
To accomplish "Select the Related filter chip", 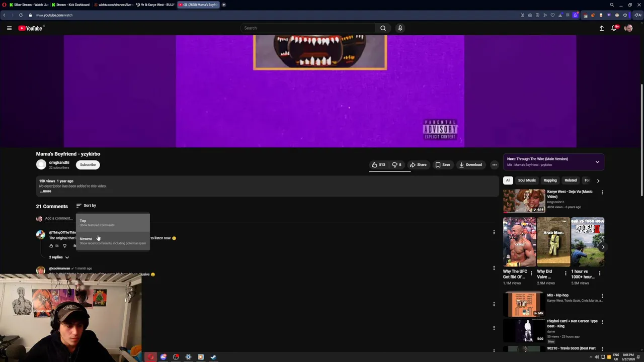I will point(571,180).
